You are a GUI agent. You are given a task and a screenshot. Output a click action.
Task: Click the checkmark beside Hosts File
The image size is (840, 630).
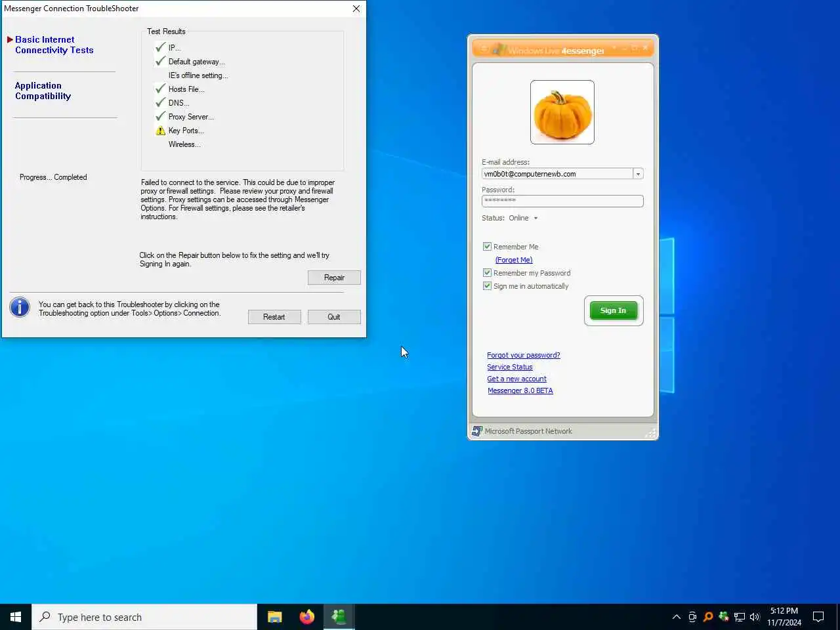click(160, 89)
